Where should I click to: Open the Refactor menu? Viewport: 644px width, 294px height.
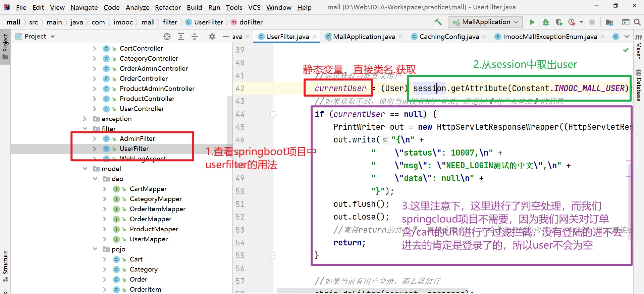pyautogui.click(x=168, y=7)
